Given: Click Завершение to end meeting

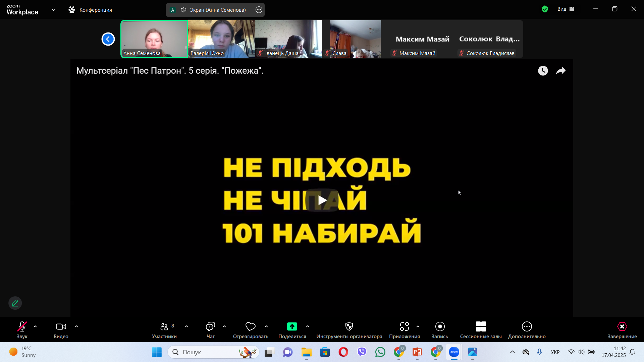Looking at the screenshot, I should 622,330.
